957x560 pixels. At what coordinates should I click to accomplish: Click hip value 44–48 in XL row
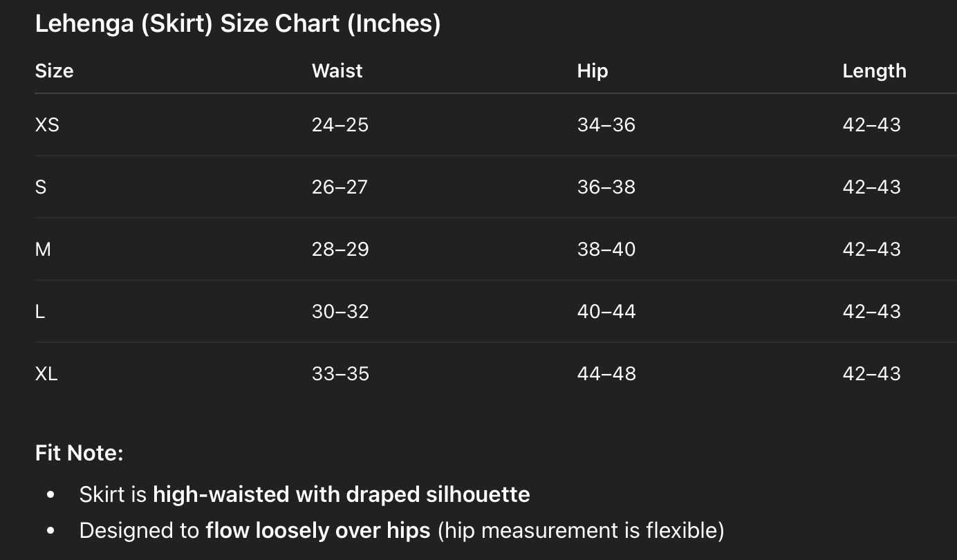606,374
